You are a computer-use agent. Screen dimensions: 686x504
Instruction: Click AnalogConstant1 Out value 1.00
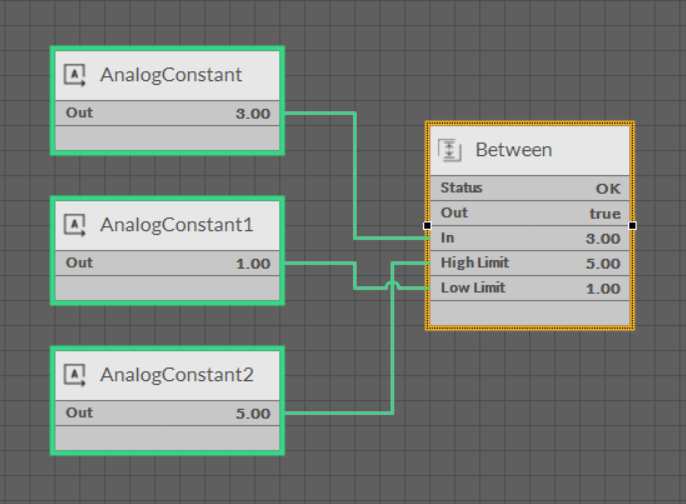coord(252,264)
